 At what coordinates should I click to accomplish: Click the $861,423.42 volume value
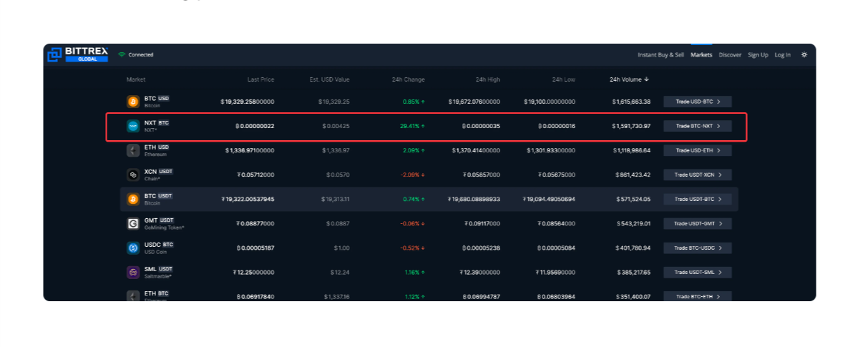(633, 175)
